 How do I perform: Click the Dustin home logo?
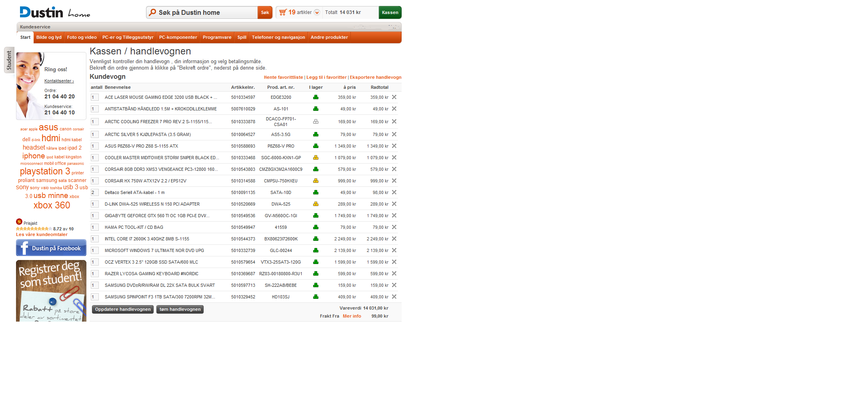click(55, 12)
